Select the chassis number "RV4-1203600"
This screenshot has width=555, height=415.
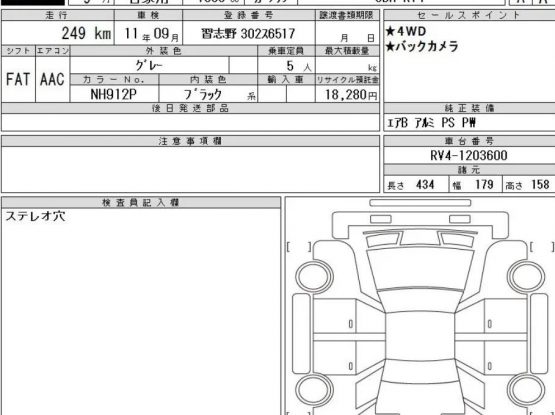[469, 155]
